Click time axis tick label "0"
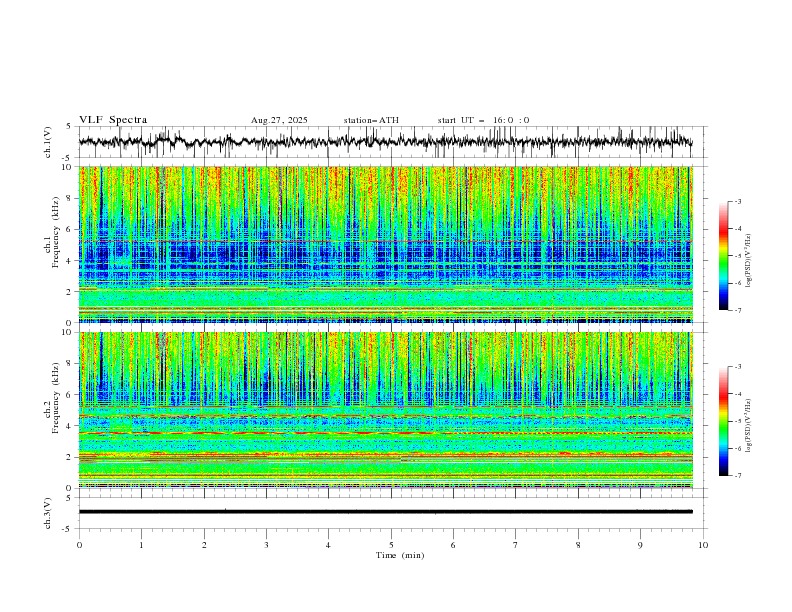The height and width of the screenshot is (612, 792). click(79, 545)
